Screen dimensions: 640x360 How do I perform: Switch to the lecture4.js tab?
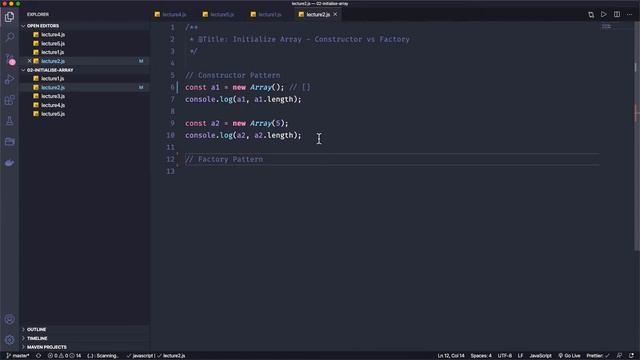click(x=171, y=14)
